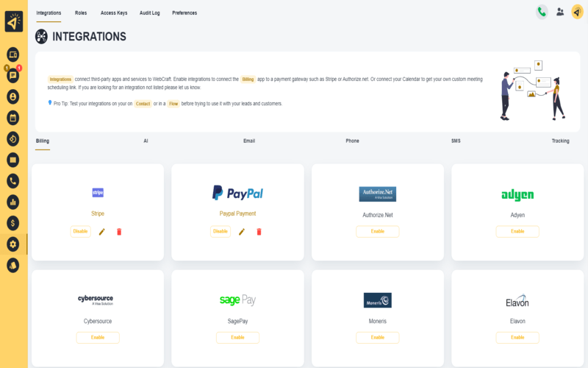
Task: Open the gear settings sidebar icon
Action: tap(12, 244)
